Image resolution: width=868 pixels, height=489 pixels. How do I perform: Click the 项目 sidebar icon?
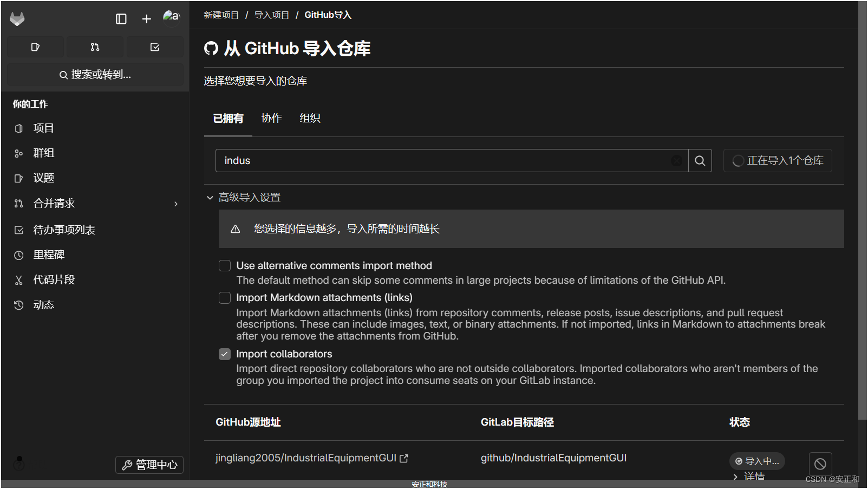[x=19, y=129]
